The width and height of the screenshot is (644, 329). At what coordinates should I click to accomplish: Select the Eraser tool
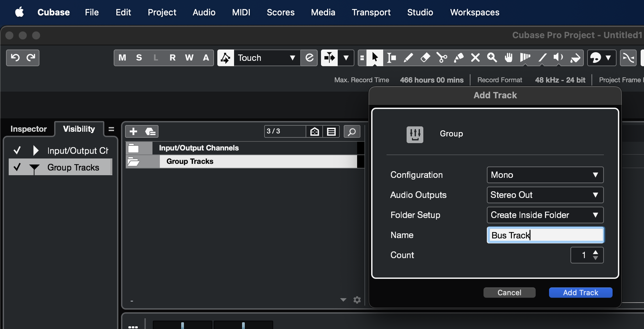coord(425,58)
